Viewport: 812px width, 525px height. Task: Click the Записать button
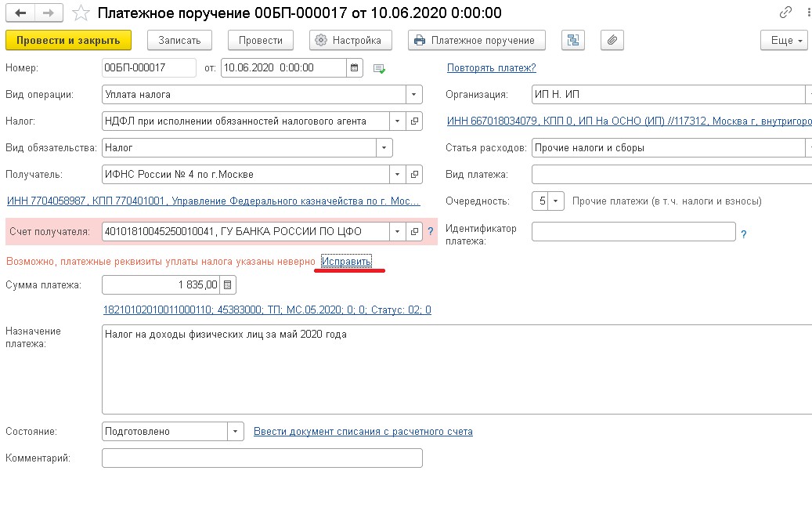pos(179,40)
